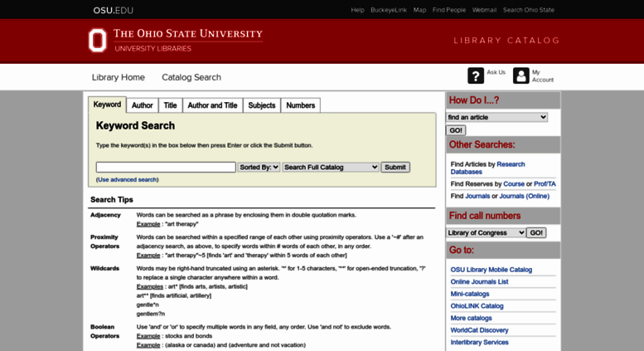Screen dimensions: 644x351
Task: Open the More catalogs link
Action: 471,318
